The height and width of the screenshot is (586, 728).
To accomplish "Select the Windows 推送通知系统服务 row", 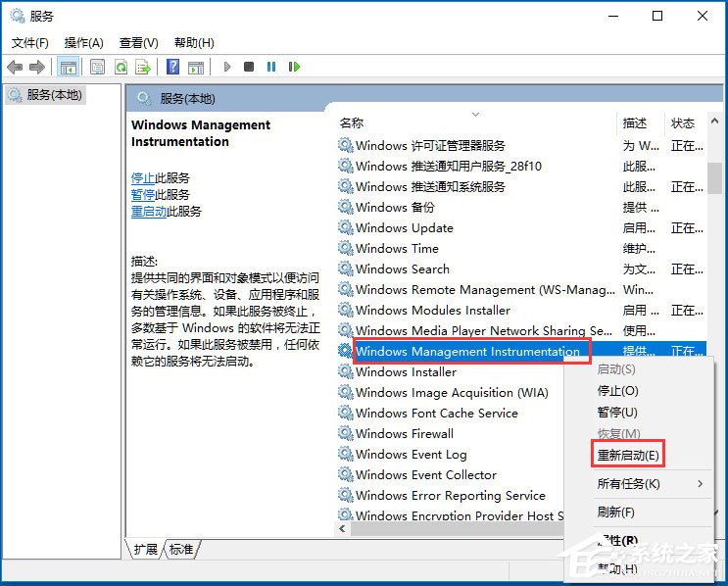I will click(x=430, y=186).
